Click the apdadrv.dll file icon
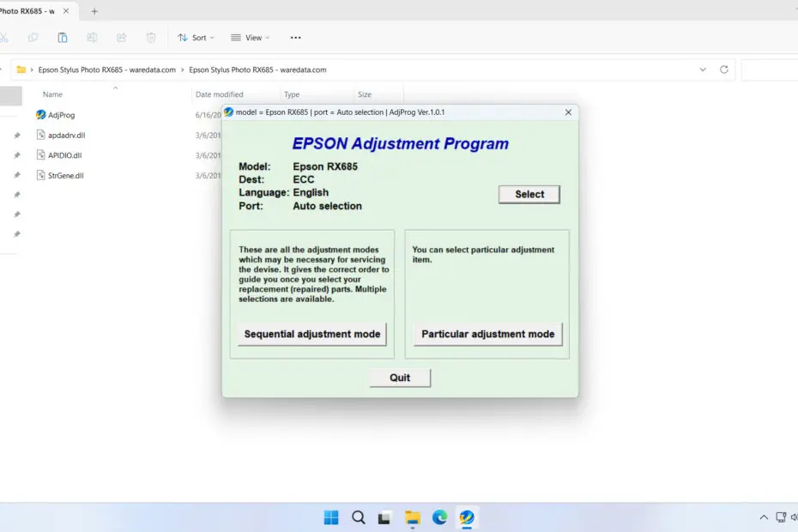Viewport: 798px width, 532px height. pyautogui.click(x=40, y=135)
